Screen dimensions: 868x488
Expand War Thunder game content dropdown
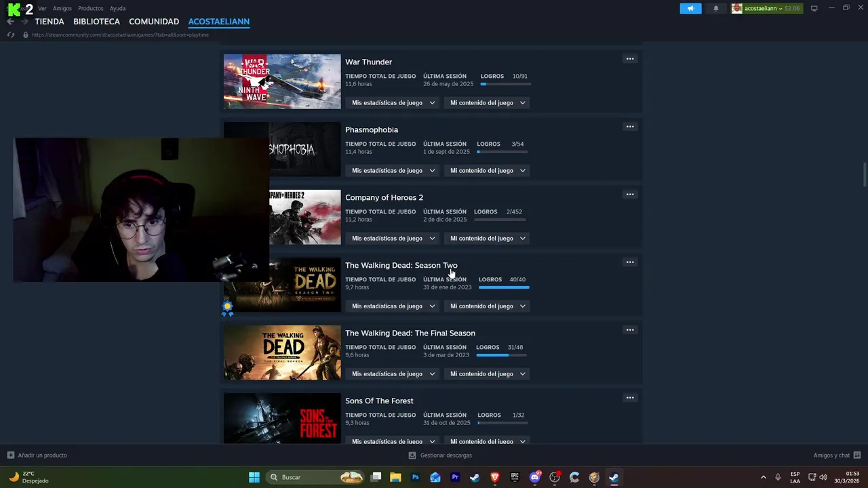pos(488,103)
